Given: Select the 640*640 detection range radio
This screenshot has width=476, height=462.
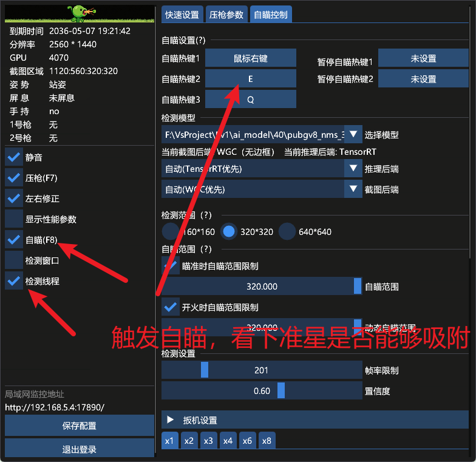Looking at the screenshot, I should coord(287,232).
